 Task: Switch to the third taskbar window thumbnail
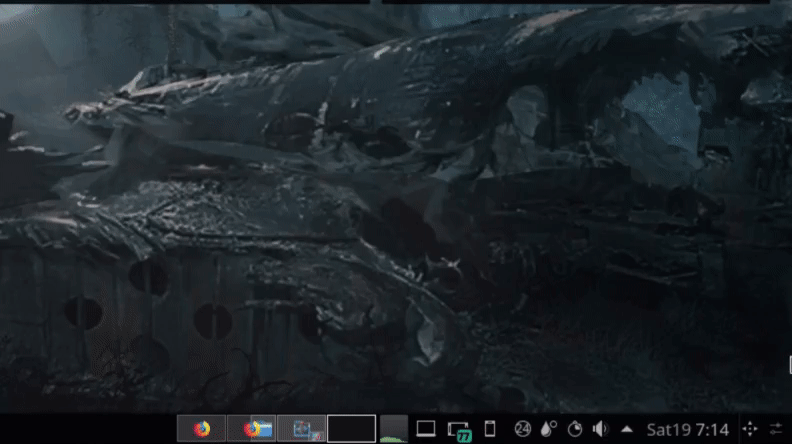click(302, 429)
